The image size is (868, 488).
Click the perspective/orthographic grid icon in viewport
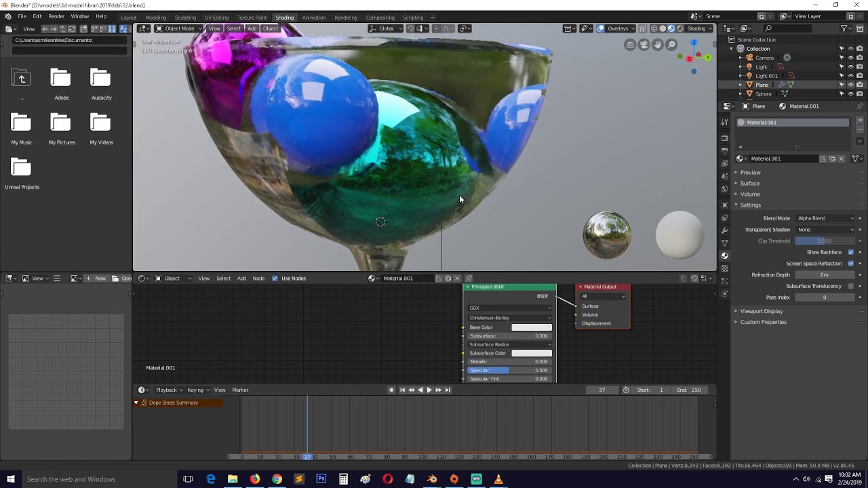tap(630, 45)
